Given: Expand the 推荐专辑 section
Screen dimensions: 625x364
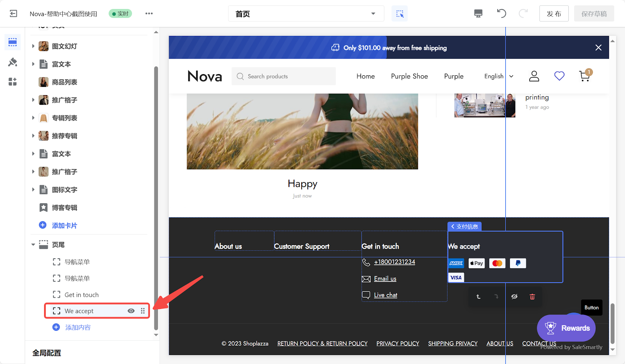Looking at the screenshot, I should click(33, 136).
